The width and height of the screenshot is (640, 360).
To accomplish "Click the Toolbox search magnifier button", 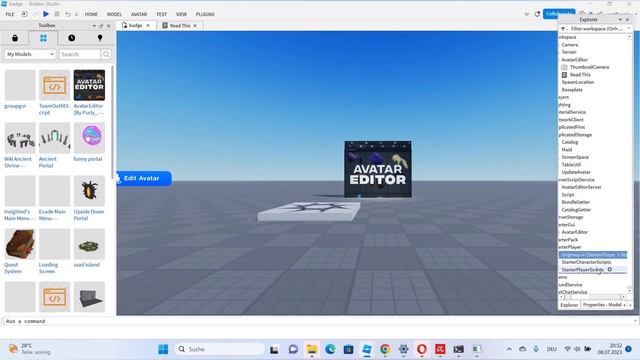I will [106, 54].
